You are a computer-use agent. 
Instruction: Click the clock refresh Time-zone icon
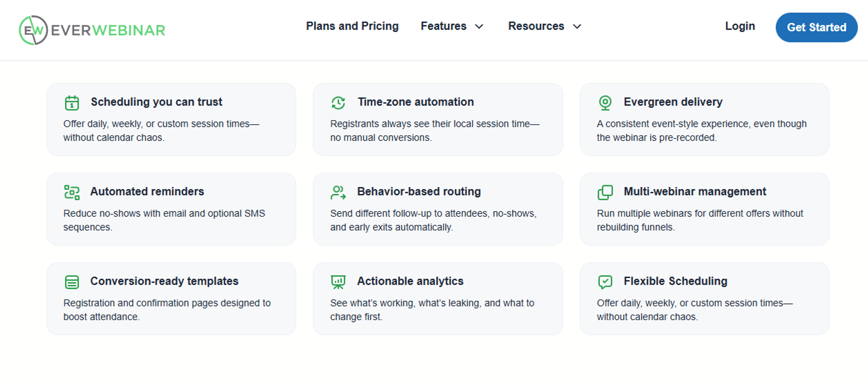point(338,103)
